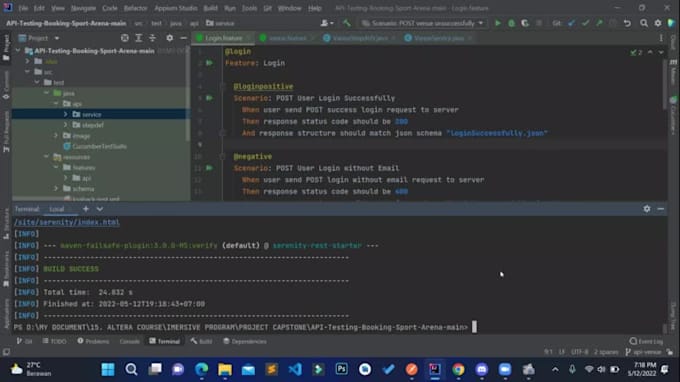Viewport: 680px width, 382px height.
Task: Open terminal settings gear icon
Action: pyautogui.click(x=647, y=209)
